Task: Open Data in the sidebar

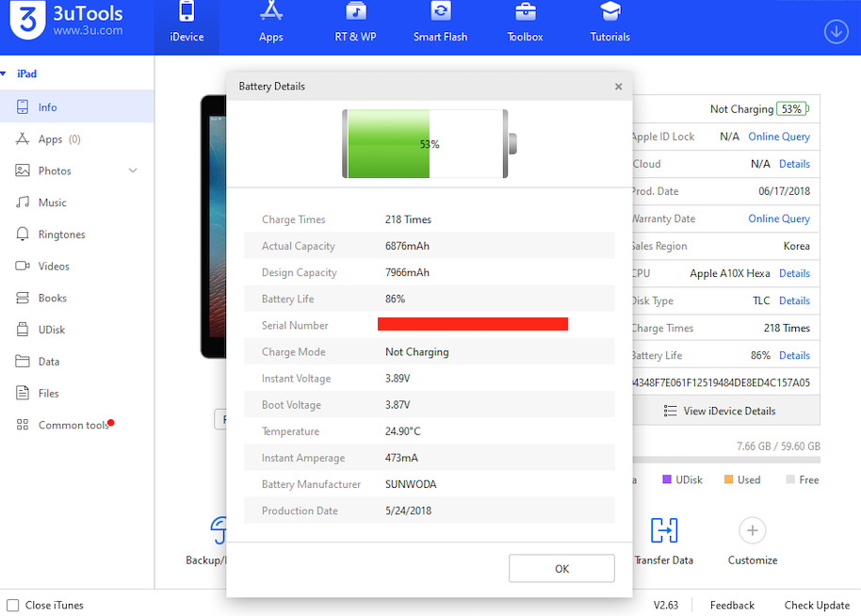Action: (x=77, y=362)
